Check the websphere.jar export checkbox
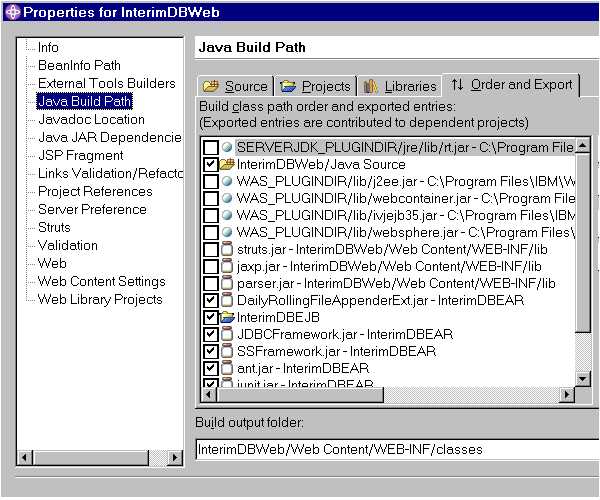This screenshot has width=600, height=500. tap(211, 232)
